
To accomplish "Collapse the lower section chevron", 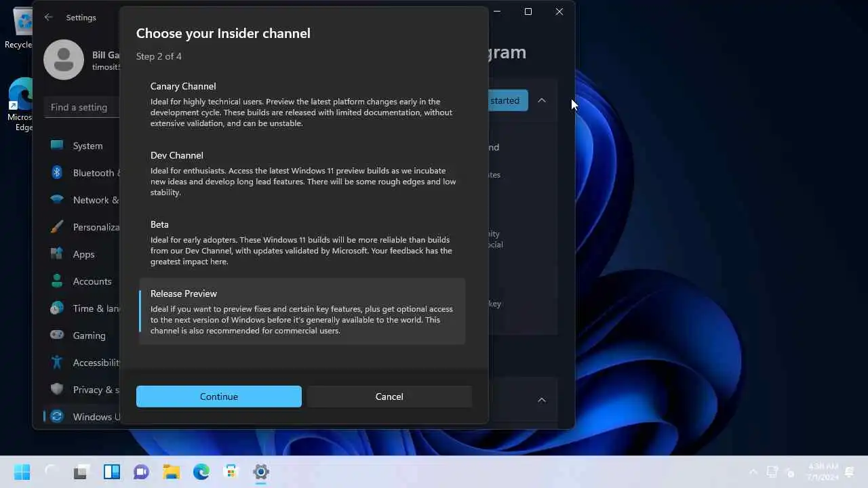I will (542, 400).
